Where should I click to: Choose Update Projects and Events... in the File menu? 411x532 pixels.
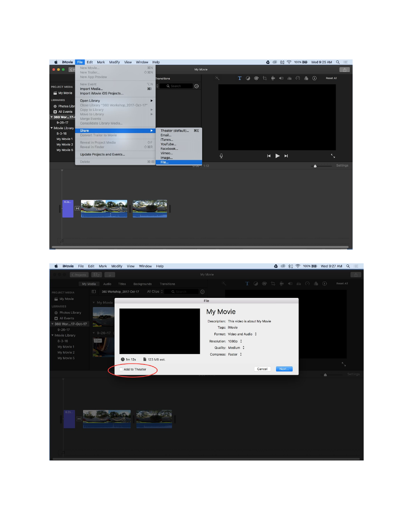[x=115, y=154]
